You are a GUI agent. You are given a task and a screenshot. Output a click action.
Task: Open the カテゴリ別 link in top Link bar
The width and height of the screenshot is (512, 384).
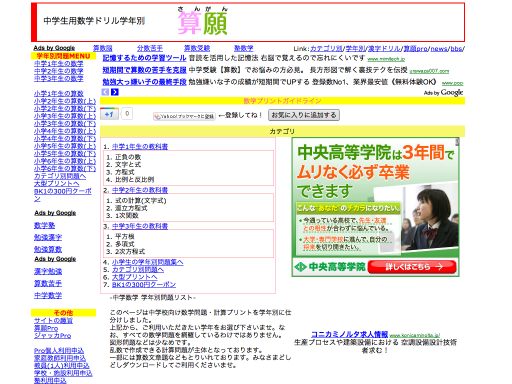[326, 49]
